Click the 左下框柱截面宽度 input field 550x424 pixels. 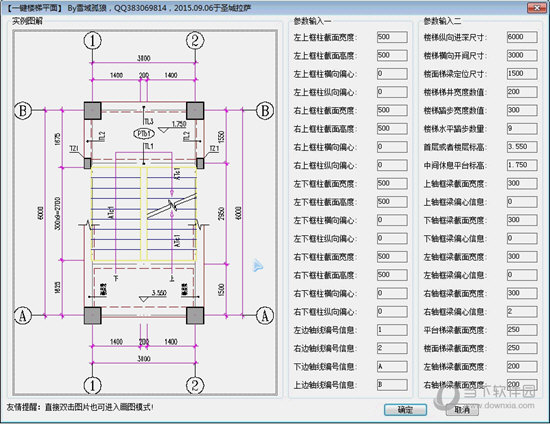click(392, 183)
